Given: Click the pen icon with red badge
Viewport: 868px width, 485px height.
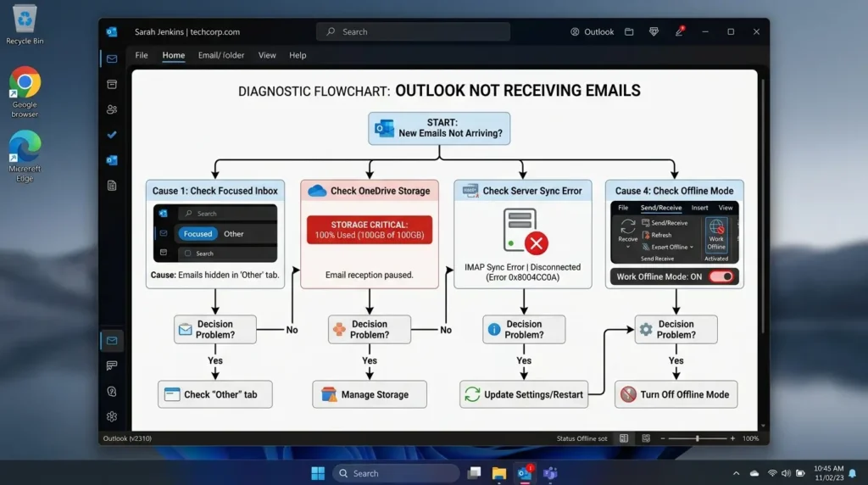Looking at the screenshot, I should tap(679, 31).
